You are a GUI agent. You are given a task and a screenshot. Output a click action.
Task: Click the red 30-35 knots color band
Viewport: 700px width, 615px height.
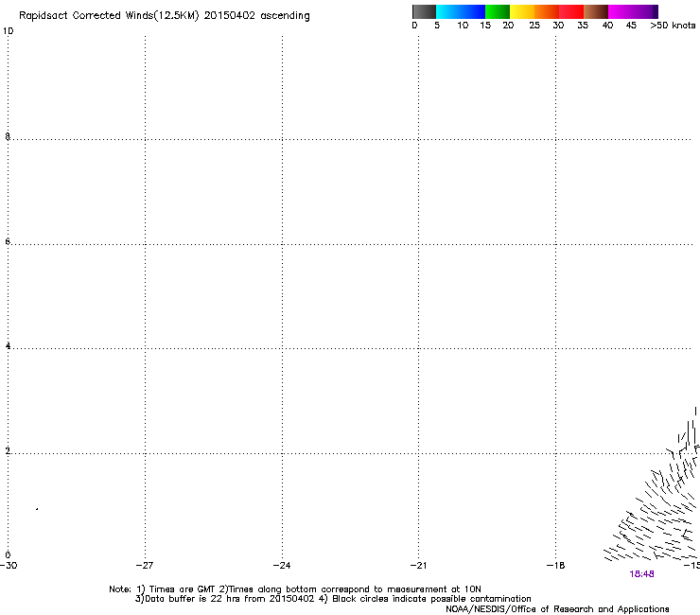[x=571, y=11]
